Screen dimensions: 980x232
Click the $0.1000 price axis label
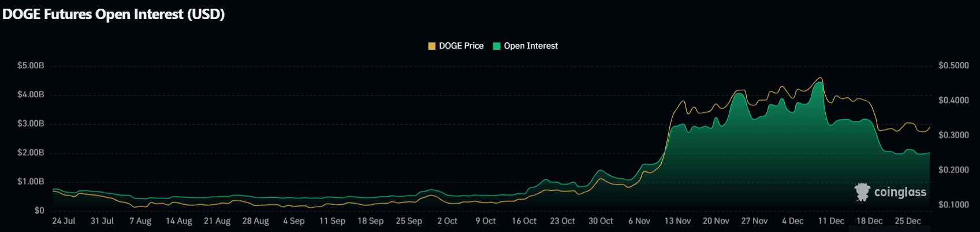(953, 205)
